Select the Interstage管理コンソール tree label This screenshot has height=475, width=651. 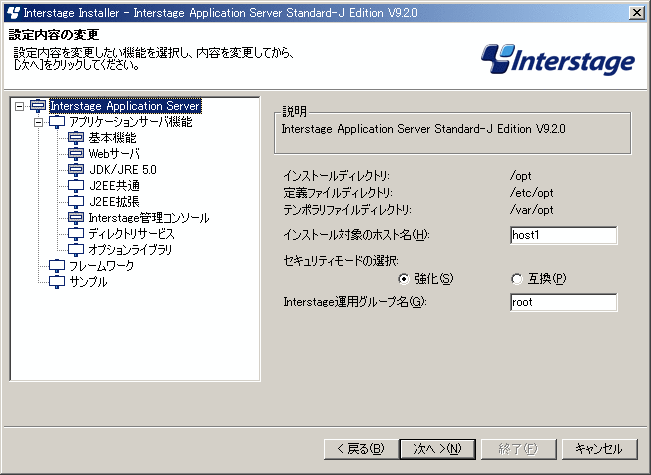tap(149, 218)
